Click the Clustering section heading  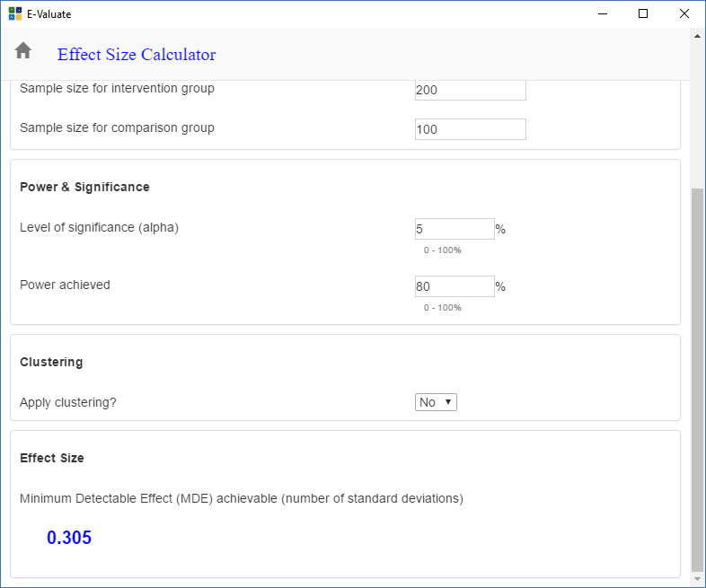click(x=51, y=363)
